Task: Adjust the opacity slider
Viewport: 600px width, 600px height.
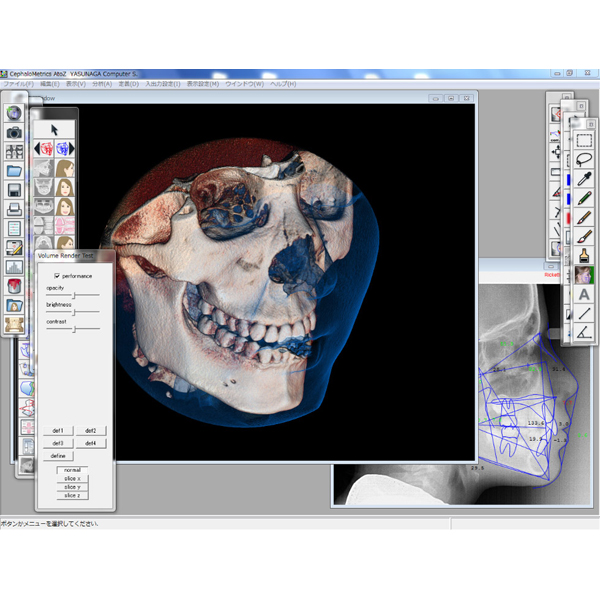Action: 73,295
